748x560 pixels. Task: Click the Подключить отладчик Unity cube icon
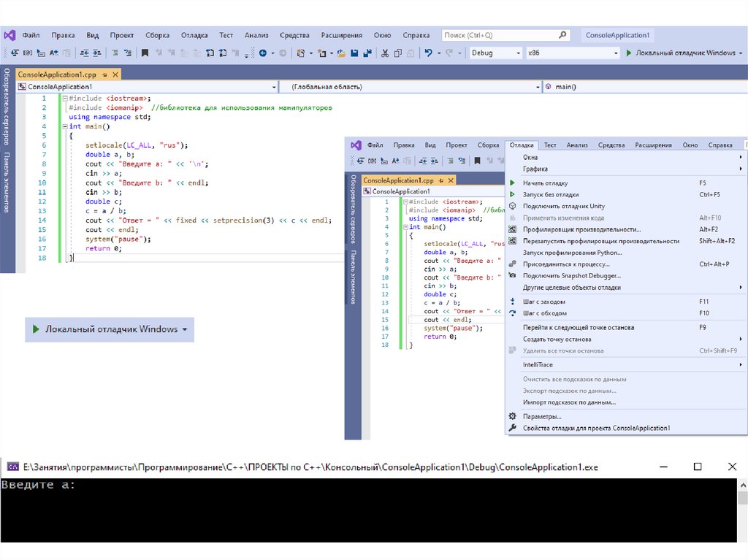click(513, 206)
